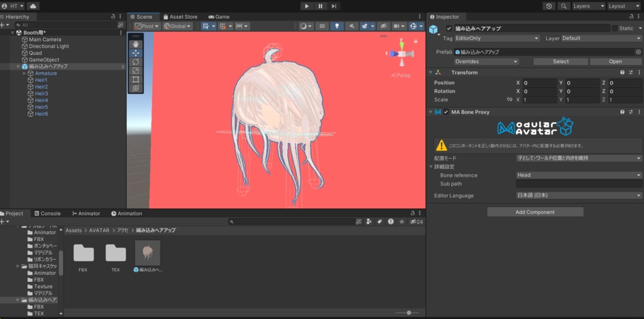Click the Sub path input field

pyautogui.click(x=579, y=184)
